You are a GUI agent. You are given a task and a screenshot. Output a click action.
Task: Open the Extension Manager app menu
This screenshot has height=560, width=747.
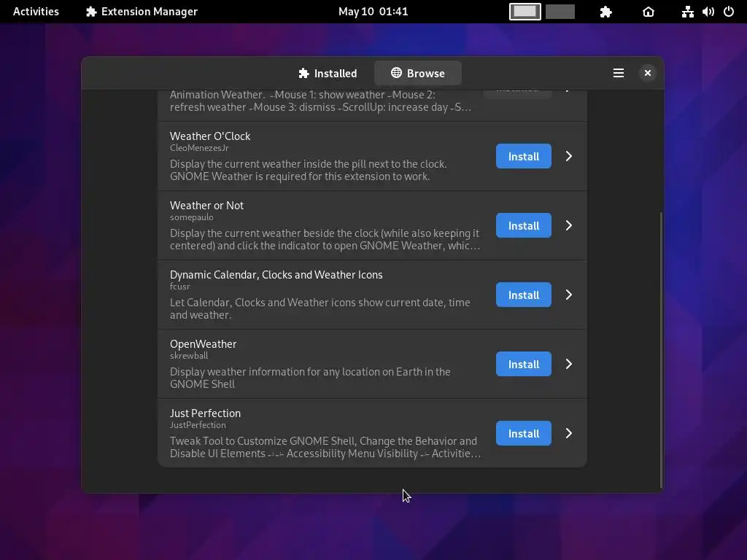point(142,12)
